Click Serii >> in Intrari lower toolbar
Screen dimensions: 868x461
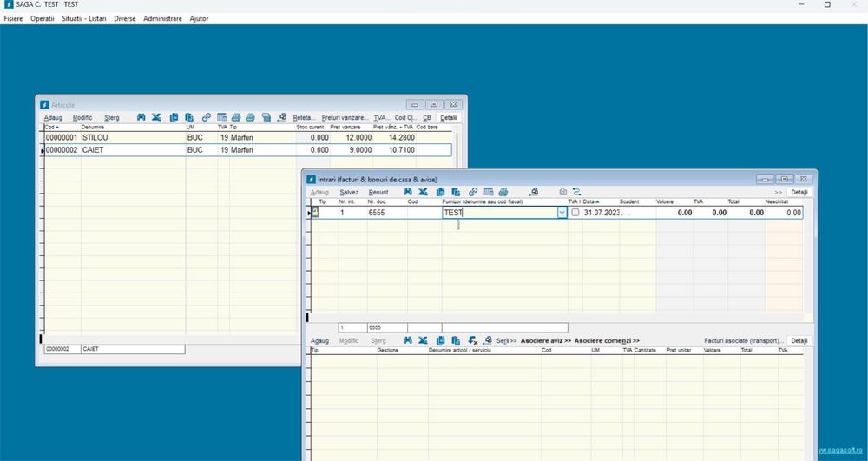click(x=507, y=341)
